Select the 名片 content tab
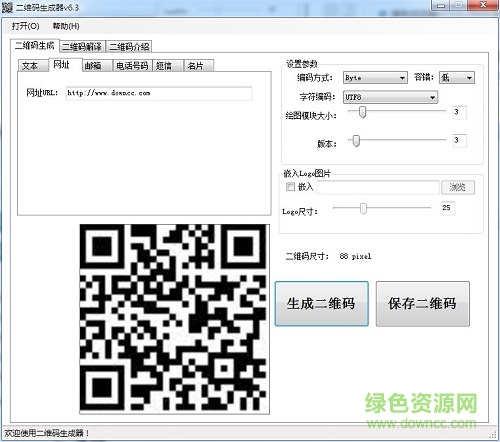The height and width of the screenshot is (442, 500). point(199,66)
